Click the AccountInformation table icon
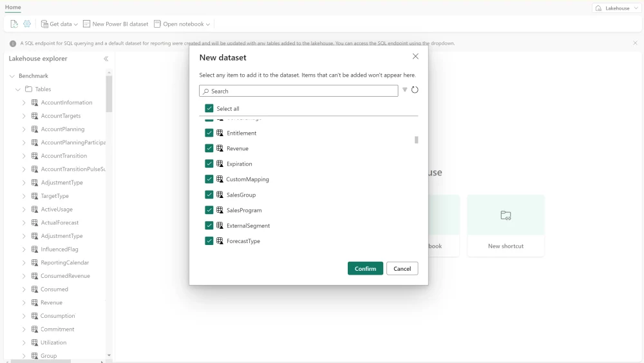Image resolution: width=644 pixels, height=363 pixels. click(35, 103)
